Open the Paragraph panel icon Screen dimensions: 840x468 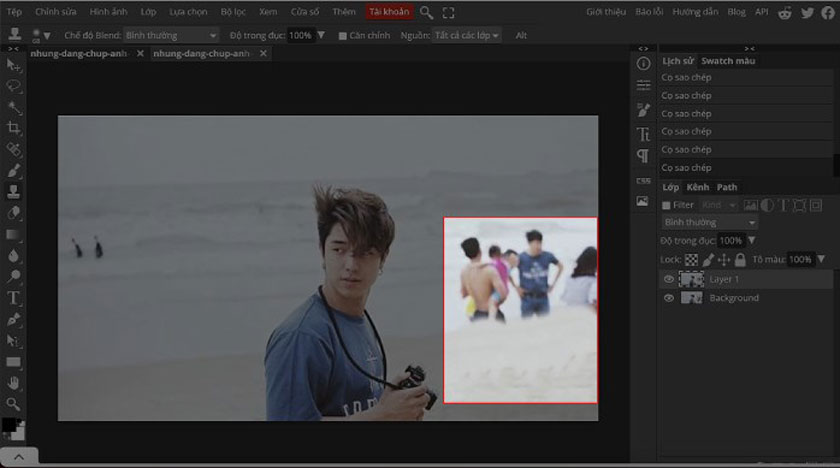click(x=643, y=156)
